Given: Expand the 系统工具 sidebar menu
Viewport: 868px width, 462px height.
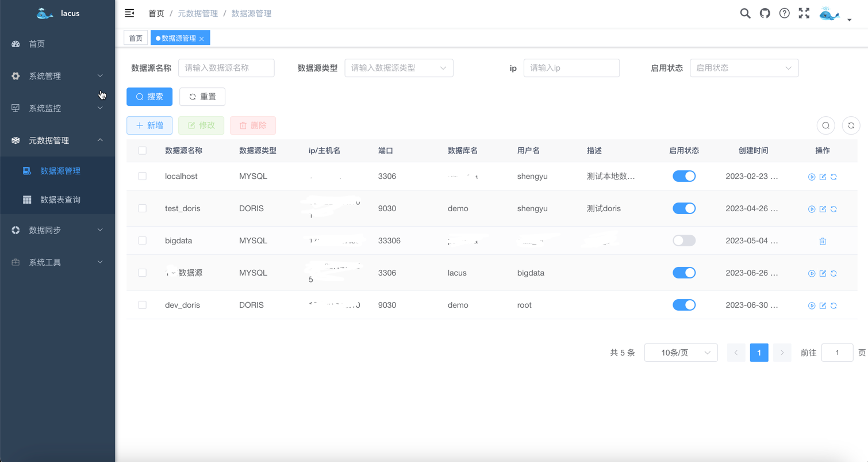Looking at the screenshot, I should pyautogui.click(x=57, y=262).
